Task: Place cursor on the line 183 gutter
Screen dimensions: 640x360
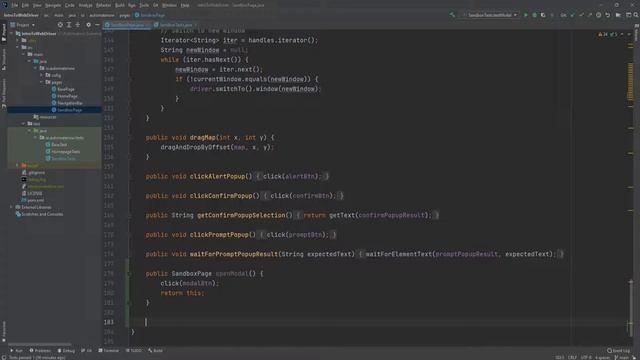Action: click(109, 322)
